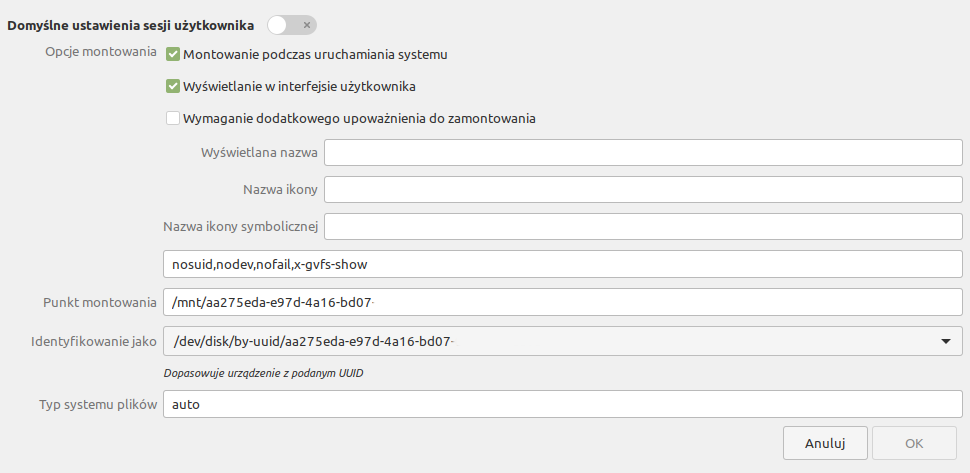The height and width of the screenshot is (473, 970).
Task: Select the Nazwa ikony input box
Action: pos(643,189)
